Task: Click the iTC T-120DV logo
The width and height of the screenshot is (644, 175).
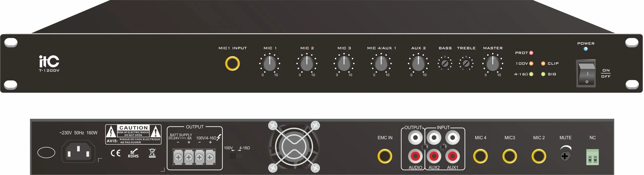Action: [49, 64]
